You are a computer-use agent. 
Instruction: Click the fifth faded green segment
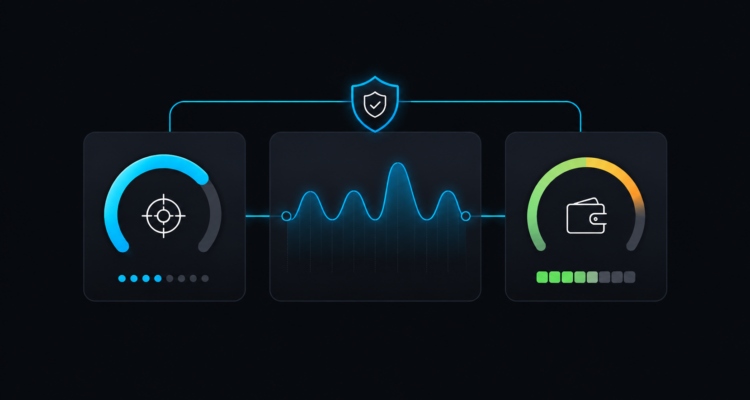coord(592,277)
